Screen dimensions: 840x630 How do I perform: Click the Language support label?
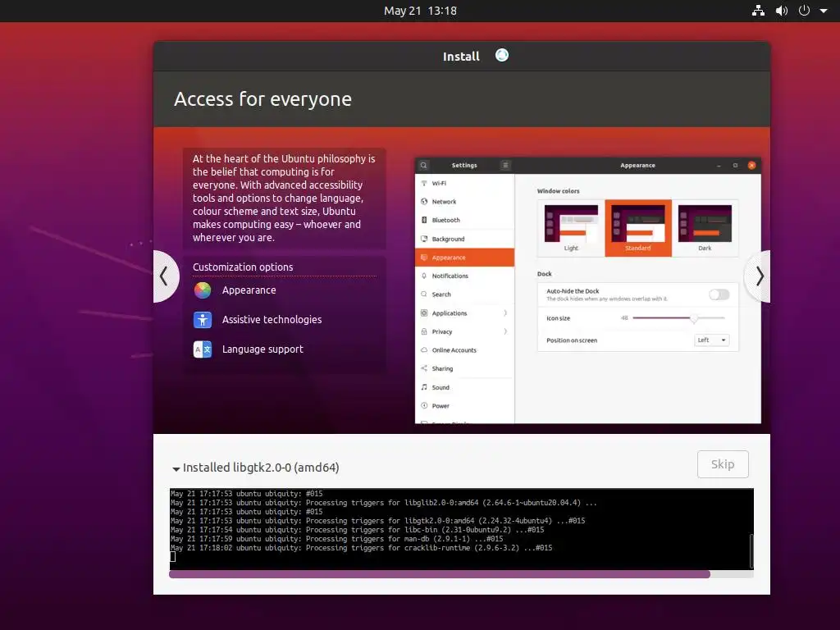click(x=262, y=349)
